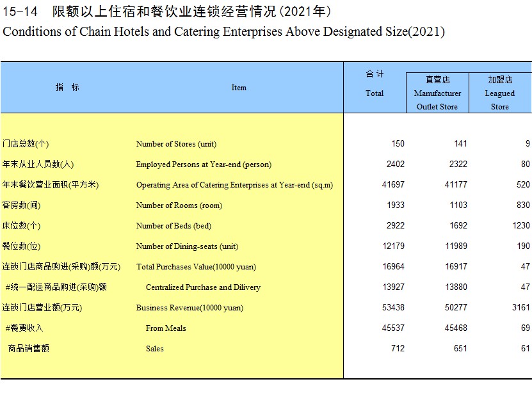Select meals revenue leagued value 69
The image size is (532, 400).
point(526,328)
